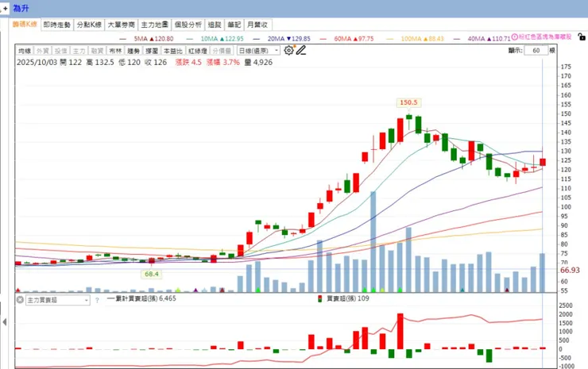Switch to the 籌碼K線 tab
The height and width of the screenshot is (369, 588).
click(25, 25)
